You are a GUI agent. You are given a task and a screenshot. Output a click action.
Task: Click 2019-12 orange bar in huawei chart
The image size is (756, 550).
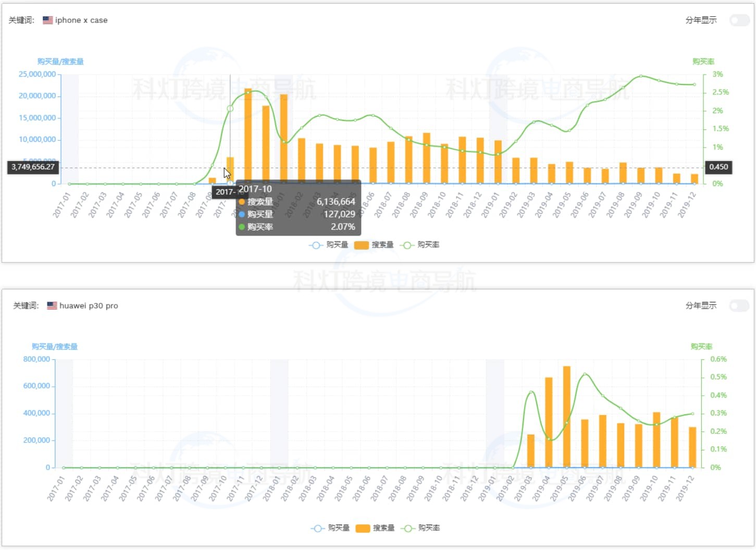(692, 447)
